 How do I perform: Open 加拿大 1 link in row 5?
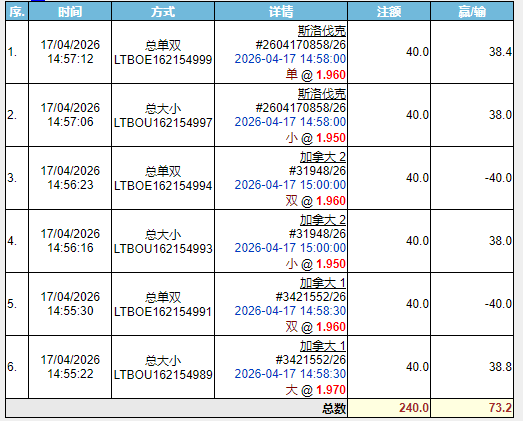pyautogui.click(x=323, y=283)
